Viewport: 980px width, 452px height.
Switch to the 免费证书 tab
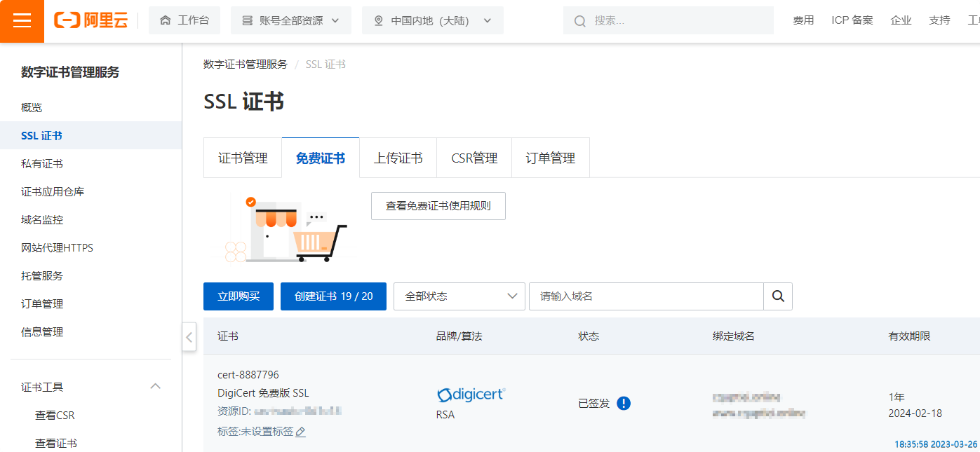point(321,158)
